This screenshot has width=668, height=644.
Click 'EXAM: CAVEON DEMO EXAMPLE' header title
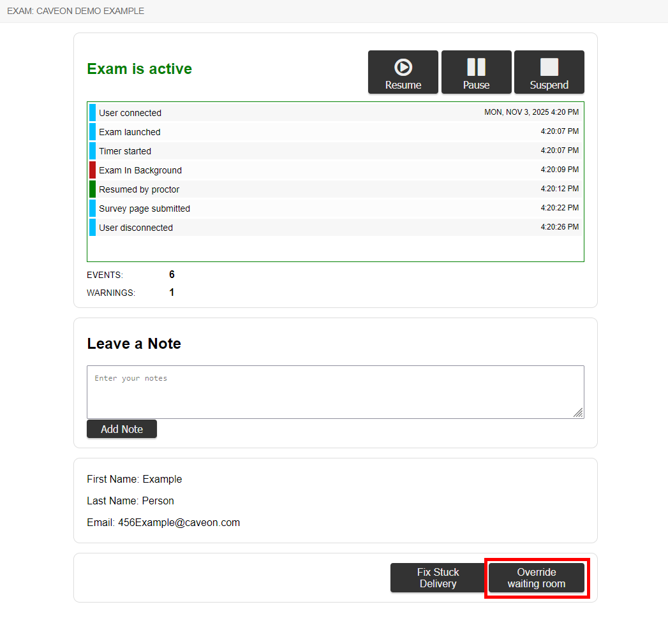(x=75, y=11)
